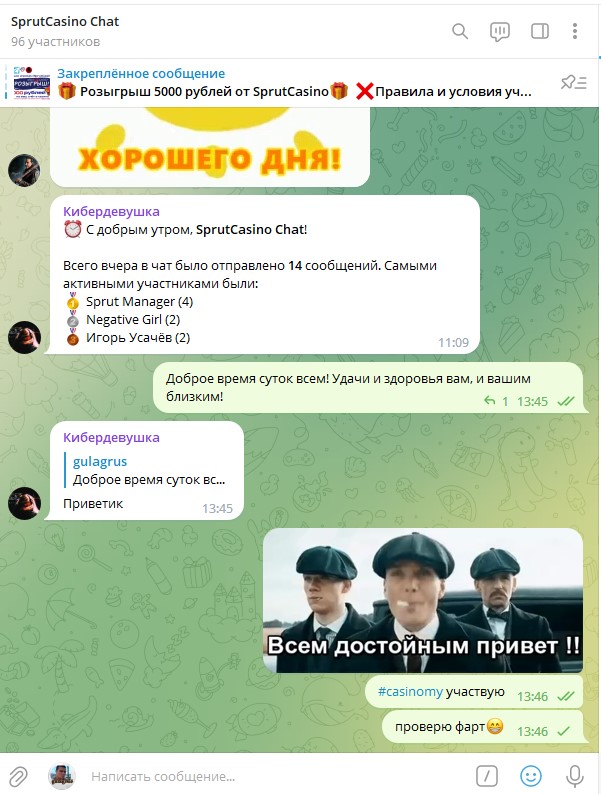The width and height of the screenshot is (601, 794).
Task: Open the #casinomy hashtag link
Action: pyautogui.click(x=410, y=692)
